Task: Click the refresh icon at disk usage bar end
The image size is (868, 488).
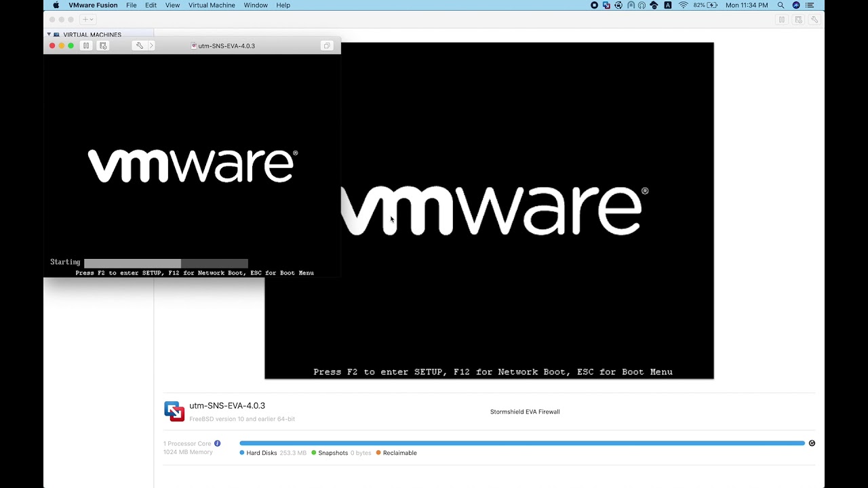Action: 812,443
